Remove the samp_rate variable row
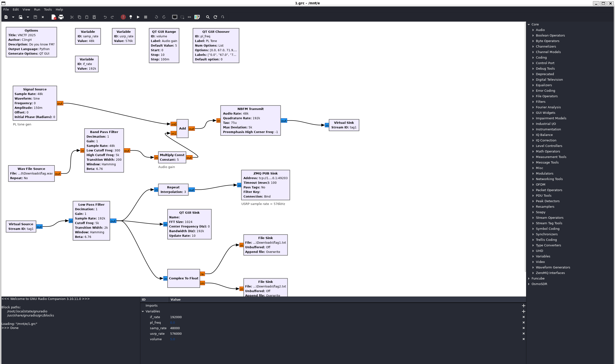 523,328
